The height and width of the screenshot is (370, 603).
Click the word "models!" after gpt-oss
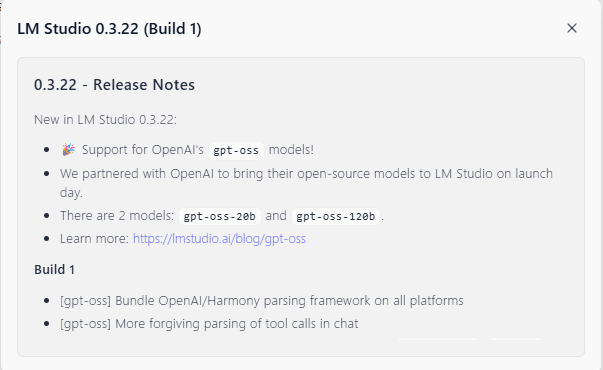[x=291, y=150]
